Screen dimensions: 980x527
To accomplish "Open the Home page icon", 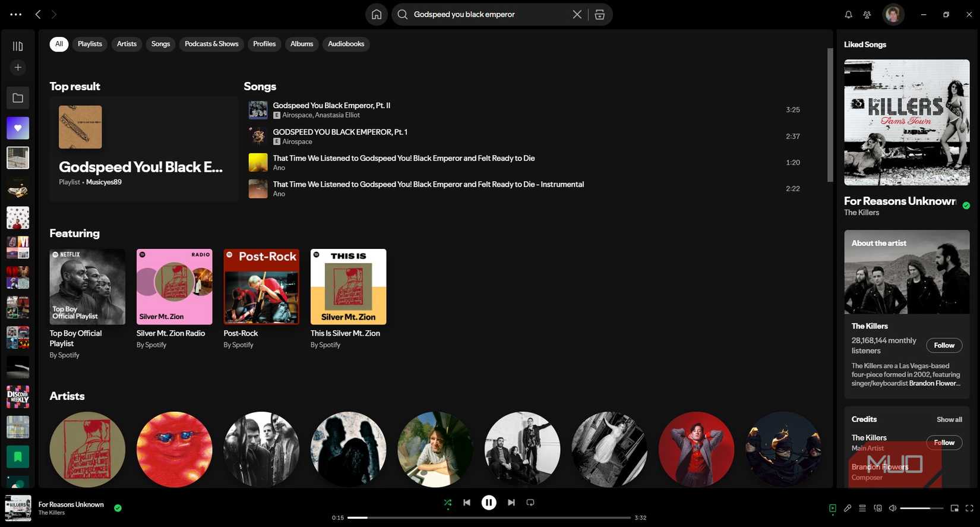I will (377, 14).
